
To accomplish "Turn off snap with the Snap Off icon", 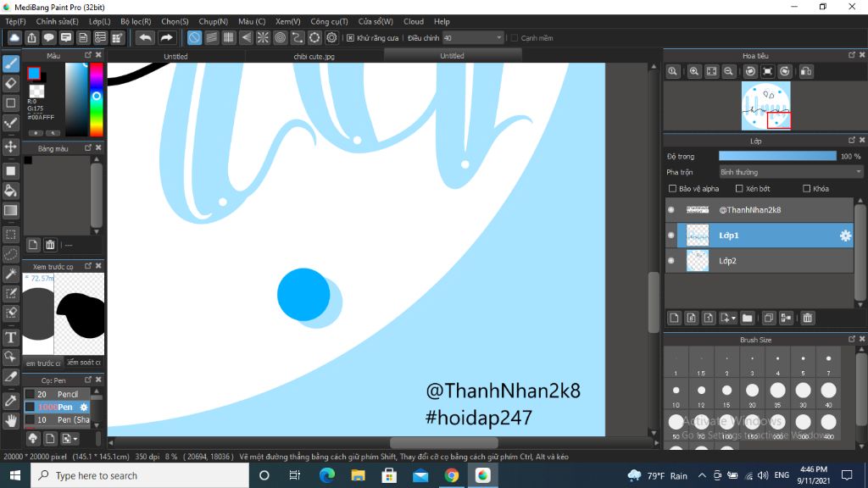I will click(194, 37).
